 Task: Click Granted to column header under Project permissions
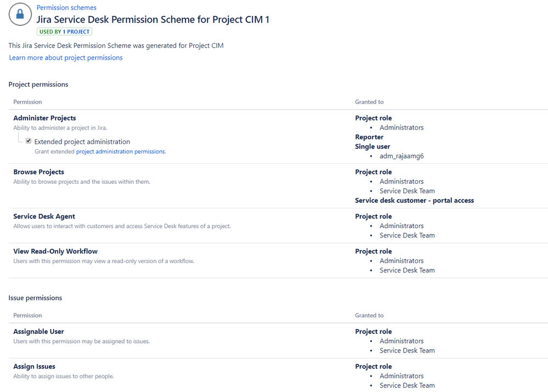[369, 102]
